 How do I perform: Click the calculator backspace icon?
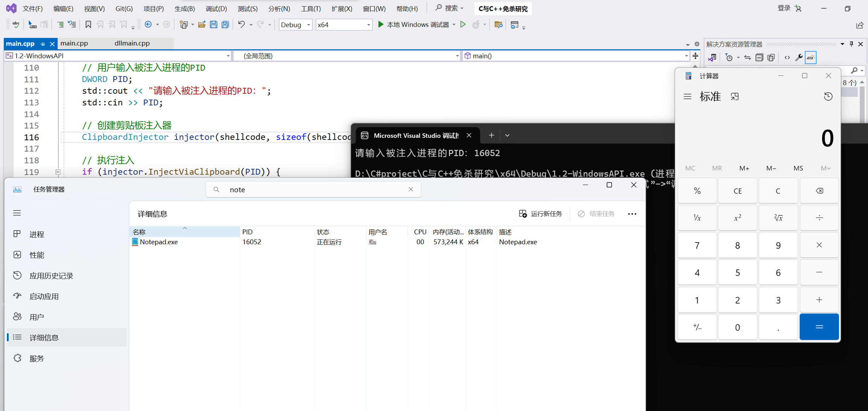pyautogui.click(x=819, y=191)
